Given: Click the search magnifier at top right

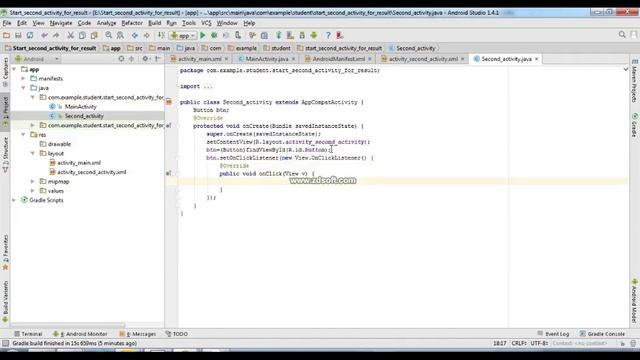Looking at the screenshot, I should click(x=622, y=35).
